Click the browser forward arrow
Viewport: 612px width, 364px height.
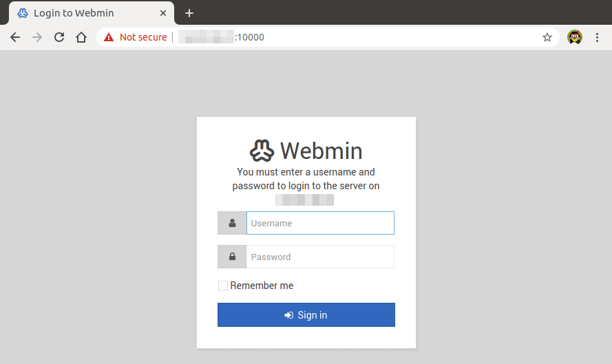[x=37, y=37]
